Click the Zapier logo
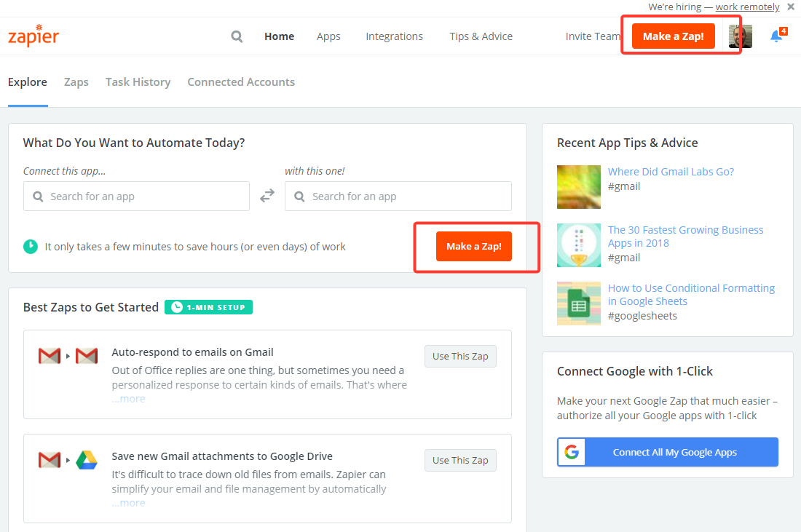The width and height of the screenshot is (801, 532). click(x=33, y=35)
